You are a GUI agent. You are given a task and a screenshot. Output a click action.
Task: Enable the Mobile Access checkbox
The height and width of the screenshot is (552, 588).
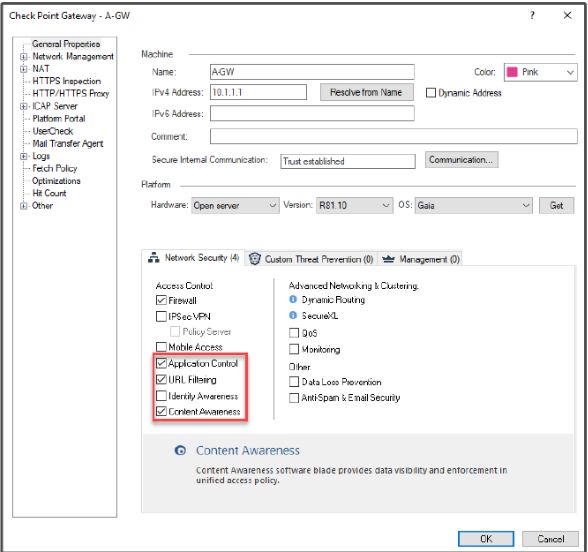click(161, 346)
